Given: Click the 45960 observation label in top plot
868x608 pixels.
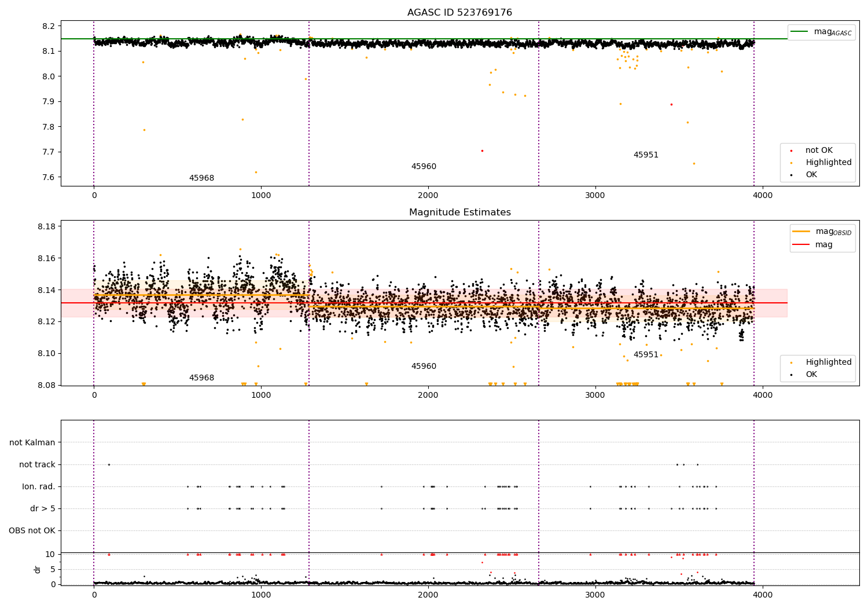Looking at the screenshot, I should click(424, 167).
